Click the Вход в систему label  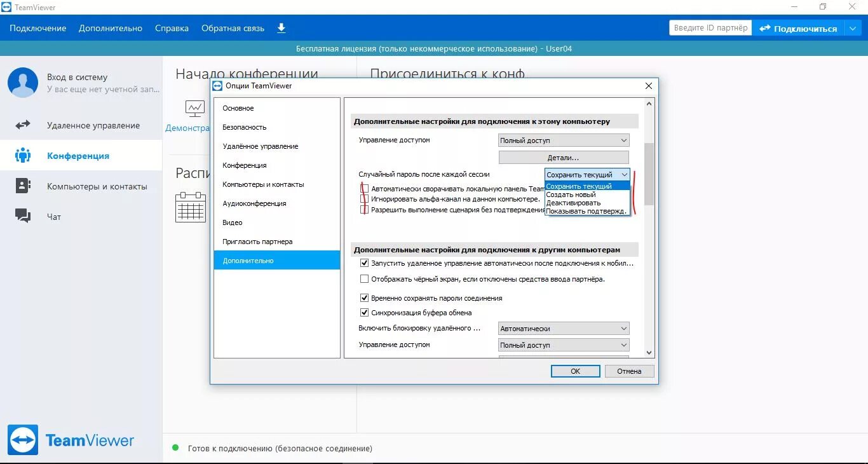coord(78,77)
